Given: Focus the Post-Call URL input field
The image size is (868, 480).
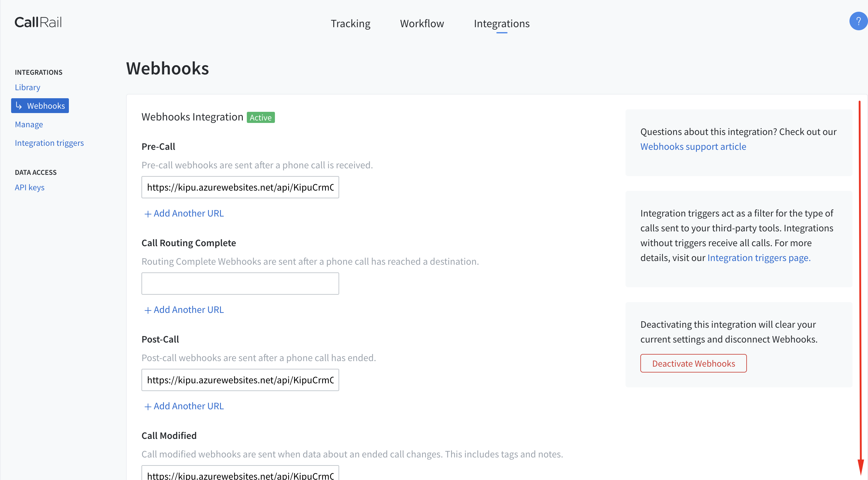Looking at the screenshot, I should pyautogui.click(x=240, y=380).
